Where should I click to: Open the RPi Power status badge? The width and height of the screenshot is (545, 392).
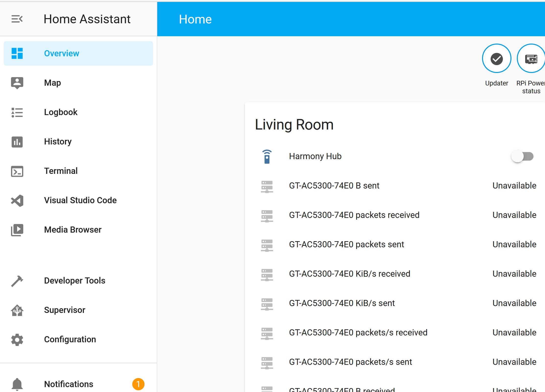pyautogui.click(x=531, y=58)
